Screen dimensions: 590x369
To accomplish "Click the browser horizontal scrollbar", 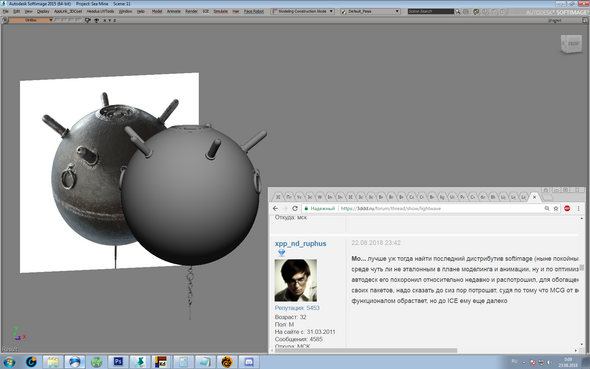I will coord(365,351).
